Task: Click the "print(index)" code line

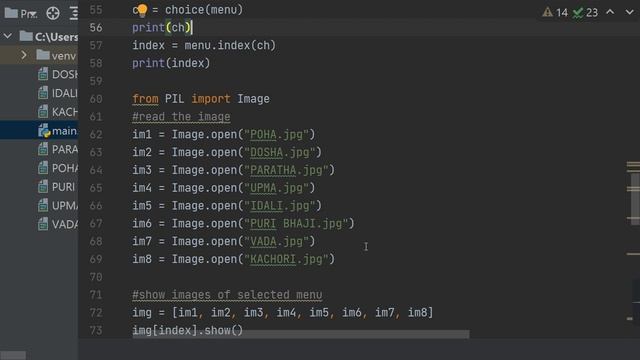Action: pyautogui.click(x=171, y=63)
